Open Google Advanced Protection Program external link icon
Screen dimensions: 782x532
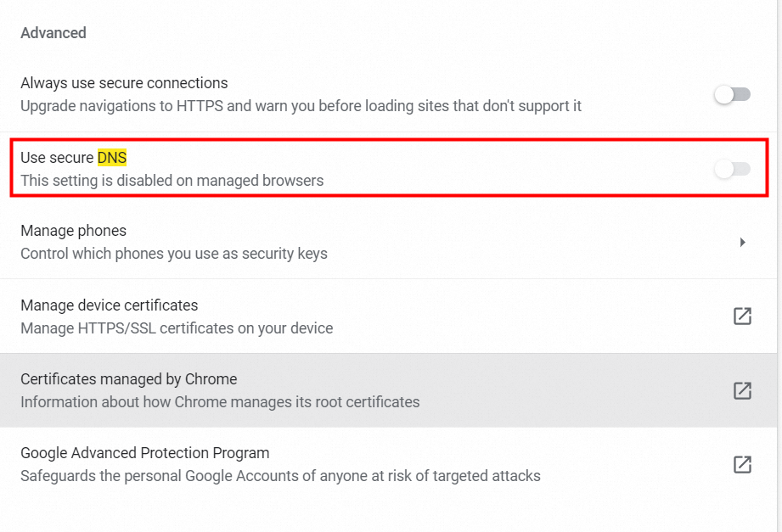742,464
